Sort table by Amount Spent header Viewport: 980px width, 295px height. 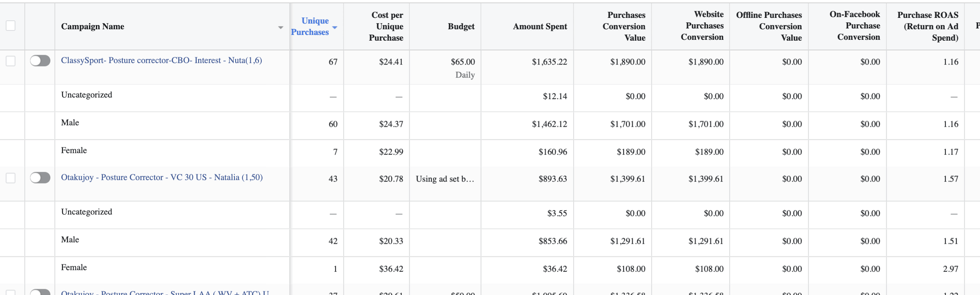540,26
